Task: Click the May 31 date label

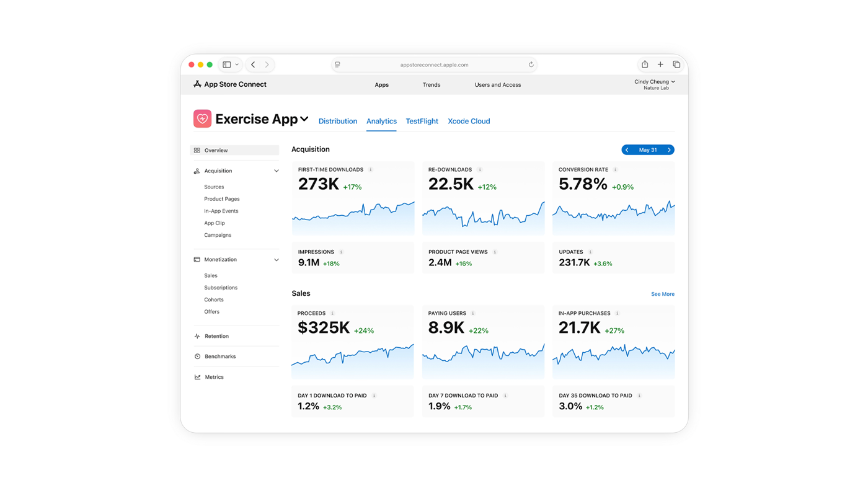Action: (x=648, y=150)
